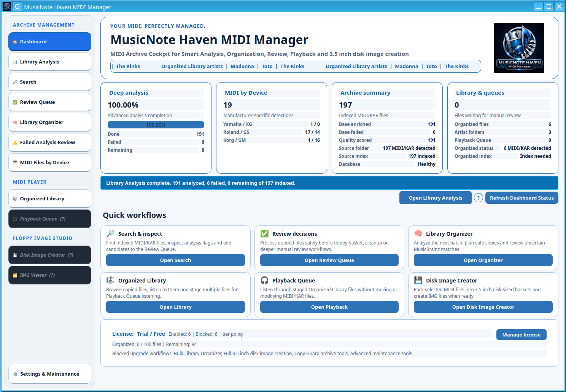Screen dimensions: 566x392
Task: Click the Open Library button
Action: click(175, 307)
